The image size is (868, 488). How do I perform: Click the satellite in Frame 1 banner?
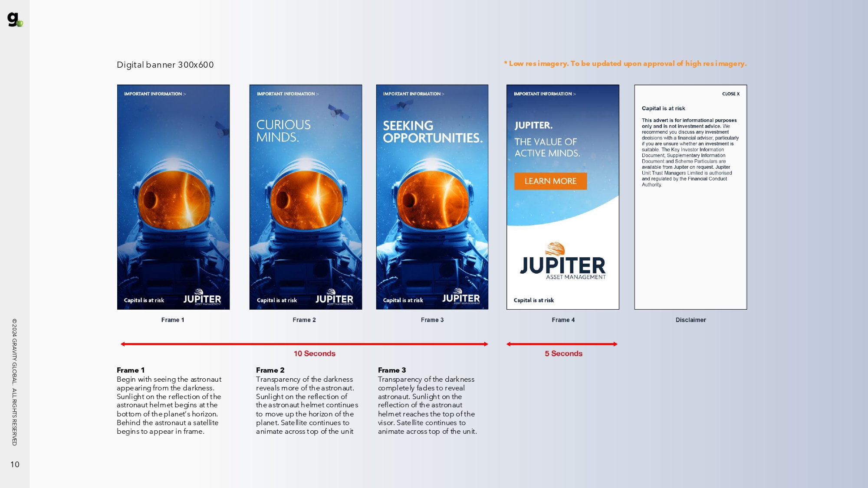point(222,129)
